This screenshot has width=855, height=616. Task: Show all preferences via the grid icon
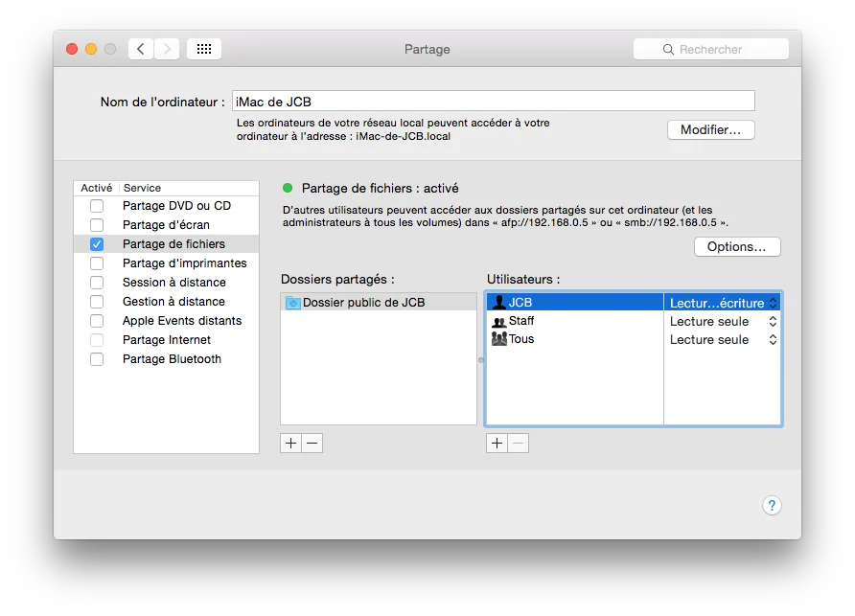(204, 49)
